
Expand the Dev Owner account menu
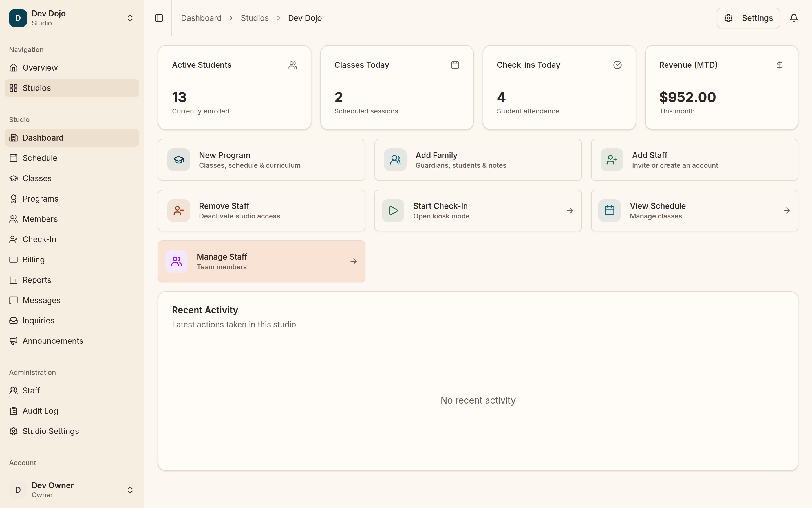pyautogui.click(x=72, y=490)
